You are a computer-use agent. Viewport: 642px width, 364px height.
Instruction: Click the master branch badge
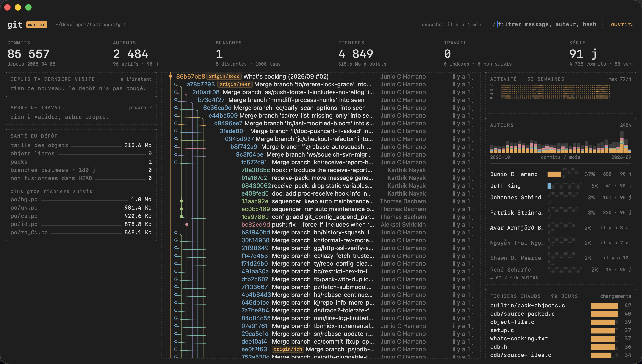(37, 25)
